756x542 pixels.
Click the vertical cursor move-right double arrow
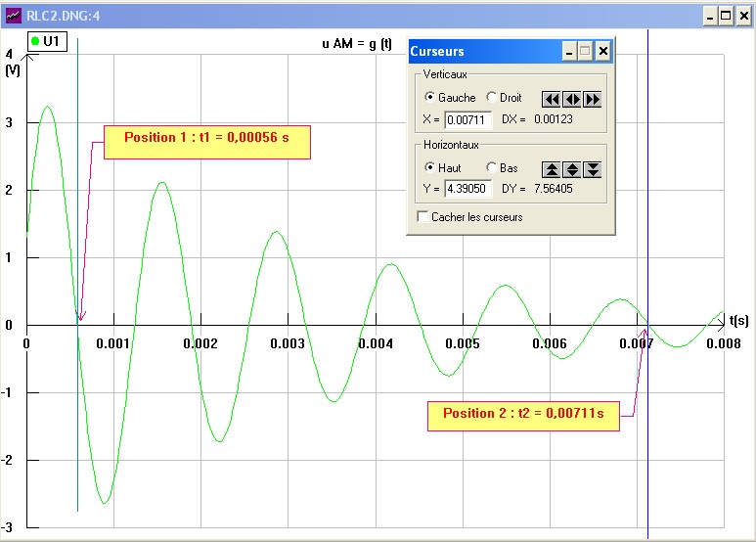pyautogui.click(x=592, y=99)
